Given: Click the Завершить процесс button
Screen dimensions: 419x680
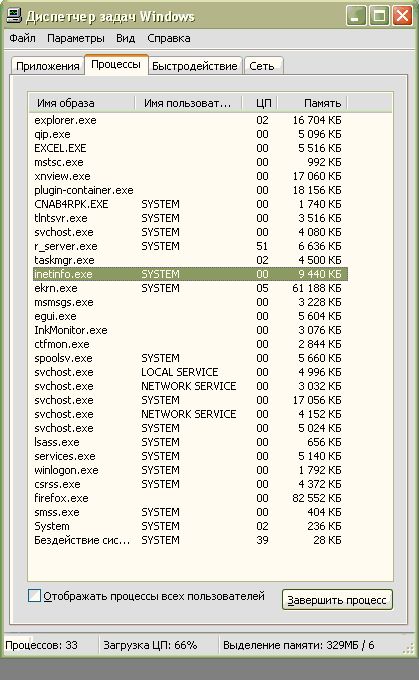Looking at the screenshot, I should (337, 600).
